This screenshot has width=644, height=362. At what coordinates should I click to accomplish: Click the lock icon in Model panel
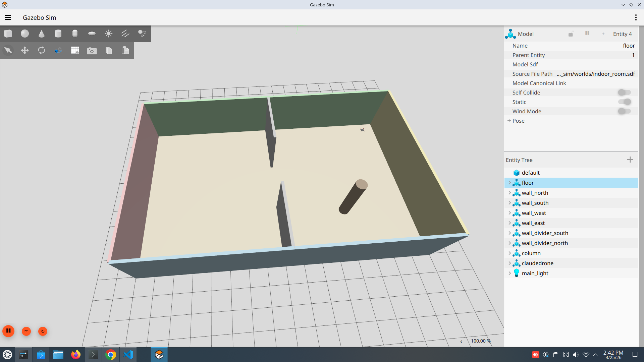(x=571, y=34)
